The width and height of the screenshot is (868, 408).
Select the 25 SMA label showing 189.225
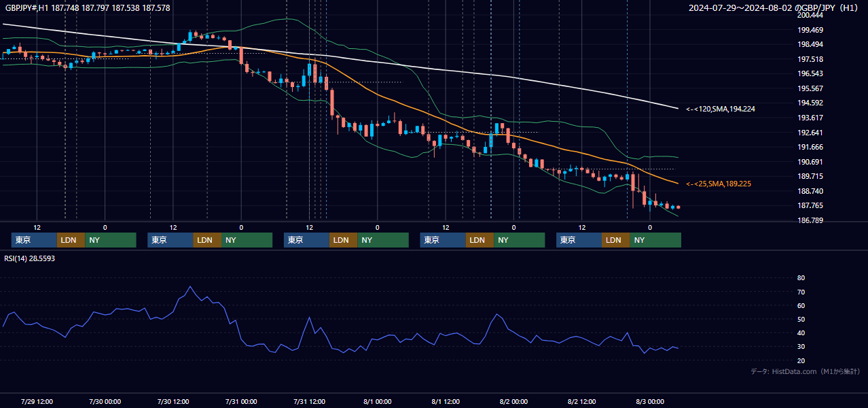(x=719, y=184)
